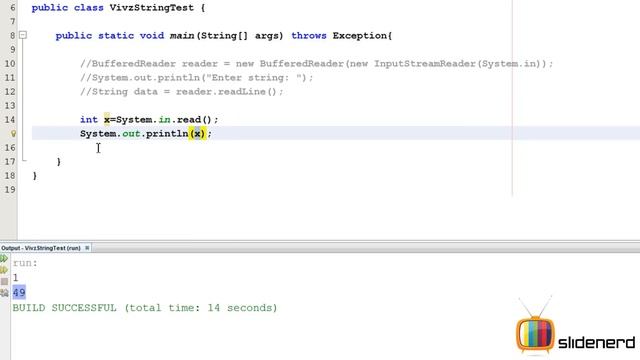Click the System.out.println(x) statement

[x=146, y=133]
